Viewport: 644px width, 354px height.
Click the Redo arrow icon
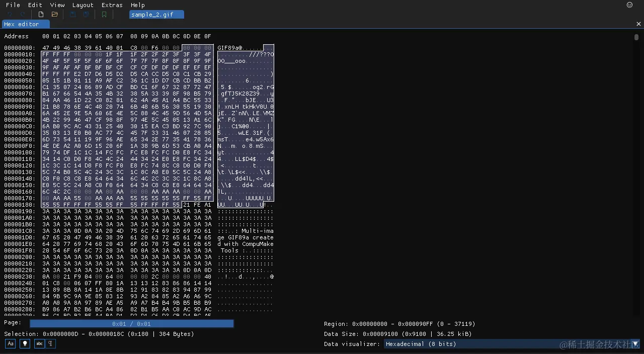[22, 15]
